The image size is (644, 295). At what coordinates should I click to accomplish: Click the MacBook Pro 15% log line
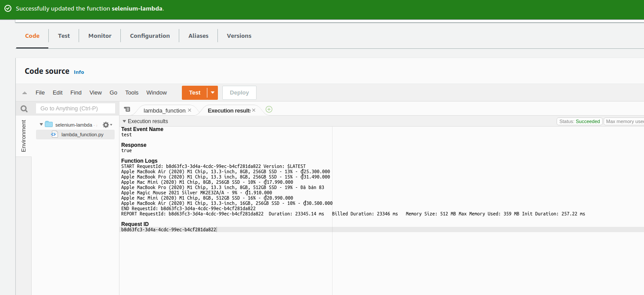tap(225, 177)
